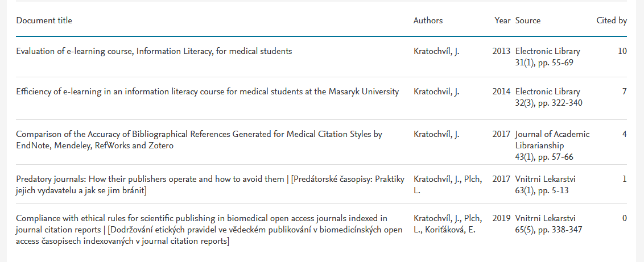Click author Kratochvíl, J. in 2013 row

pos(436,51)
